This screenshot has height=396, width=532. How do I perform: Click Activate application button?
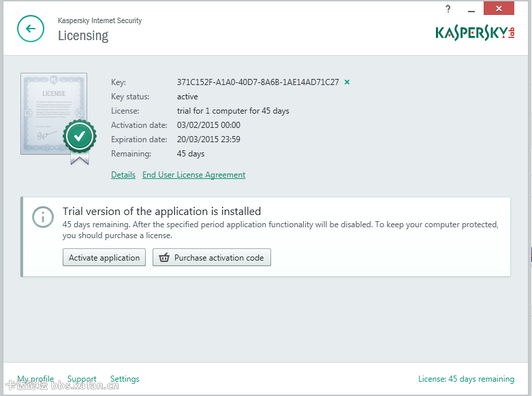[104, 258]
